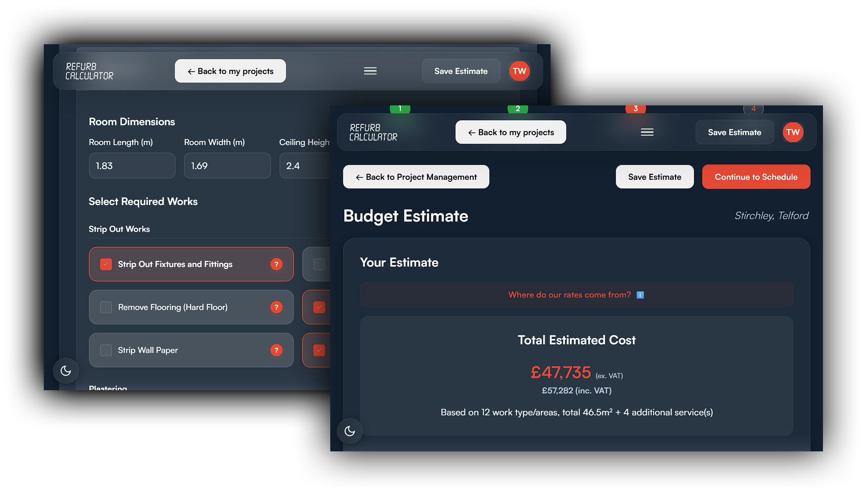Open help icon for Strip Wall Paper
This screenshot has width=868, height=496.
tap(276, 350)
